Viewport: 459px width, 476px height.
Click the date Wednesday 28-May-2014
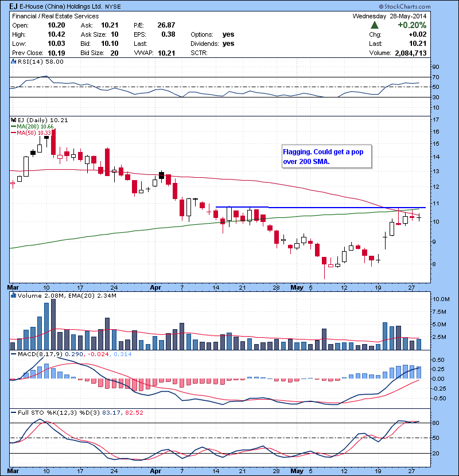[390, 16]
